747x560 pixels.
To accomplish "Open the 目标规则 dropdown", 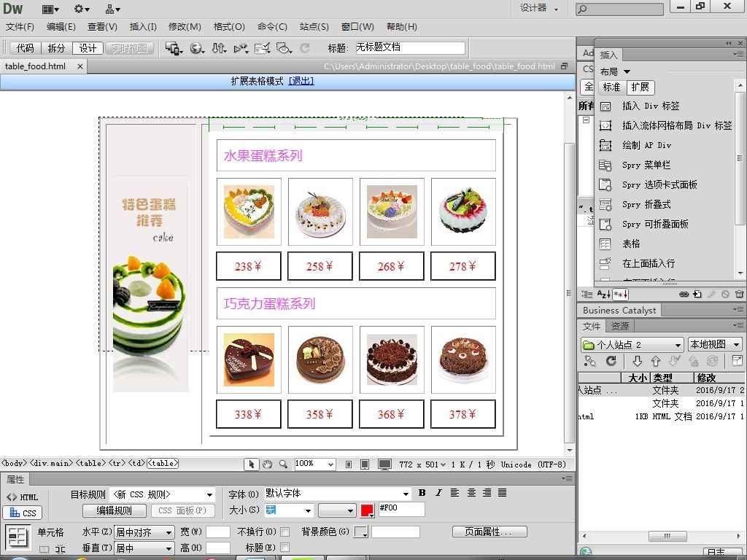I will coord(162,494).
